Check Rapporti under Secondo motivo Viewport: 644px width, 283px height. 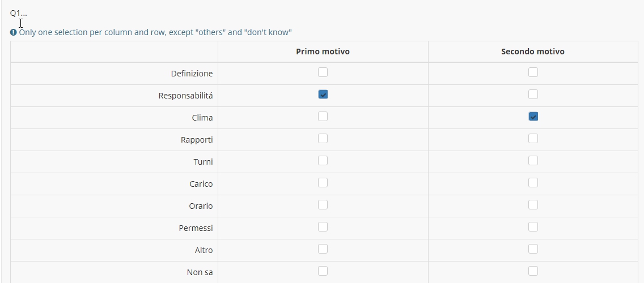click(533, 139)
